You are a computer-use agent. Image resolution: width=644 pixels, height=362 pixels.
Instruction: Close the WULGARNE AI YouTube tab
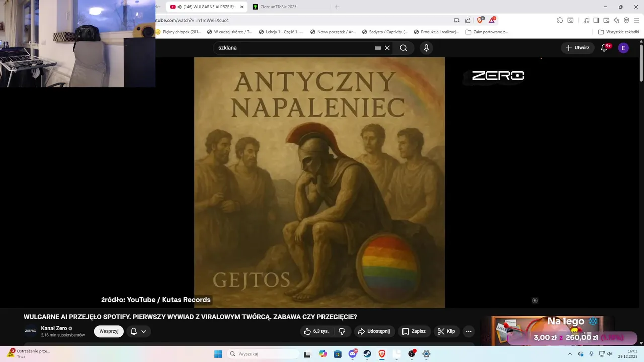tap(242, 7)
